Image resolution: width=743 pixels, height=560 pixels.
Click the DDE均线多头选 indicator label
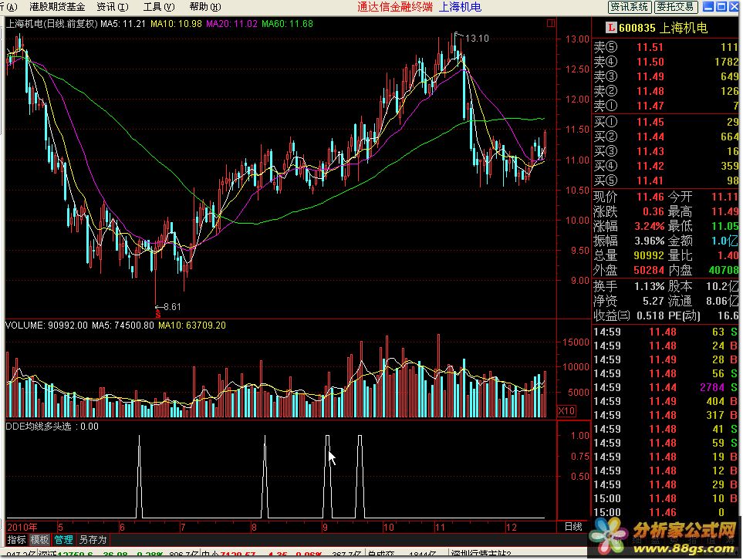[38, 427]
